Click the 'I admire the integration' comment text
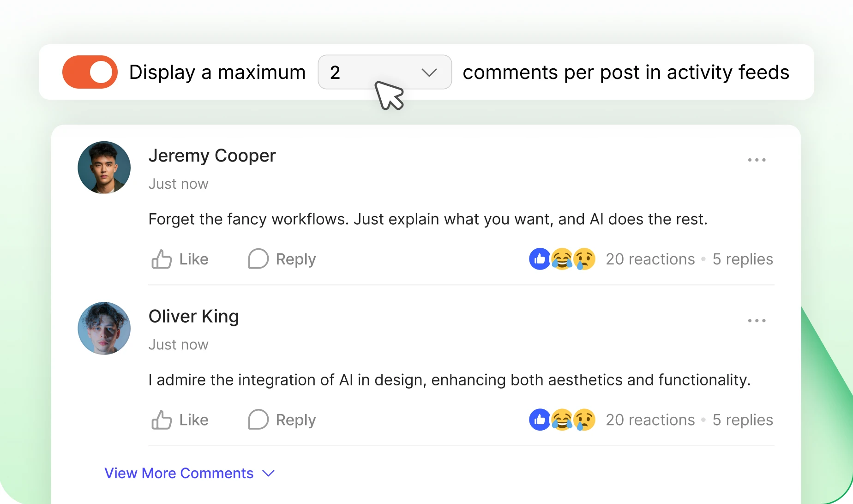This screenshot has height=504, width=853. pos(450,380)
